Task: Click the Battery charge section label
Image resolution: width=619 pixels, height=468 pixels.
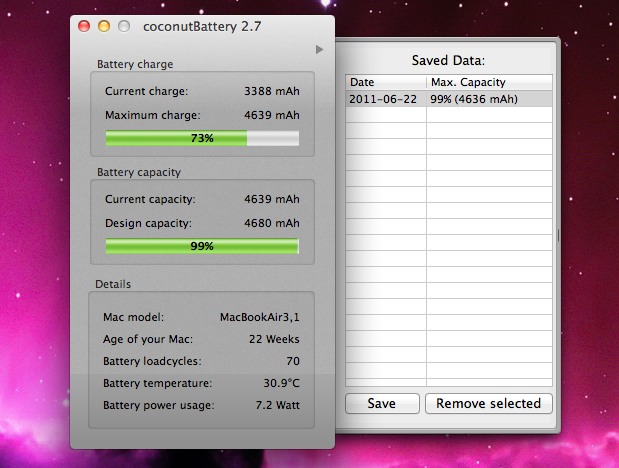Action: coord(135,64)
